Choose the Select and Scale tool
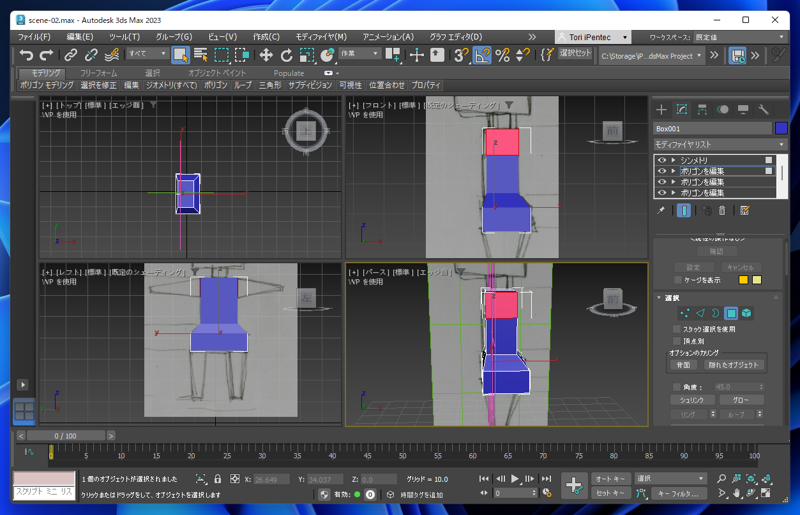This screenshot has height=515, width=800. pos(307,55)
